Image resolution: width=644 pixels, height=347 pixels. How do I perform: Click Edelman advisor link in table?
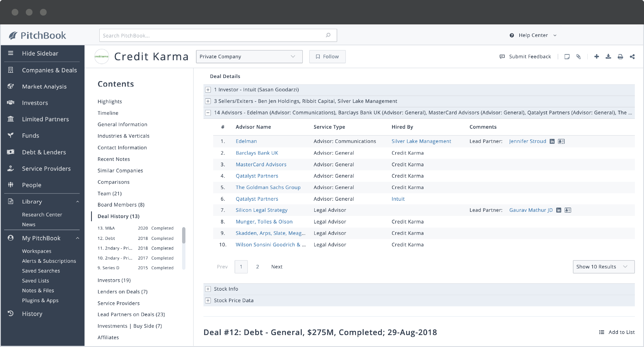pyautogui.click(x=246, y=141)
